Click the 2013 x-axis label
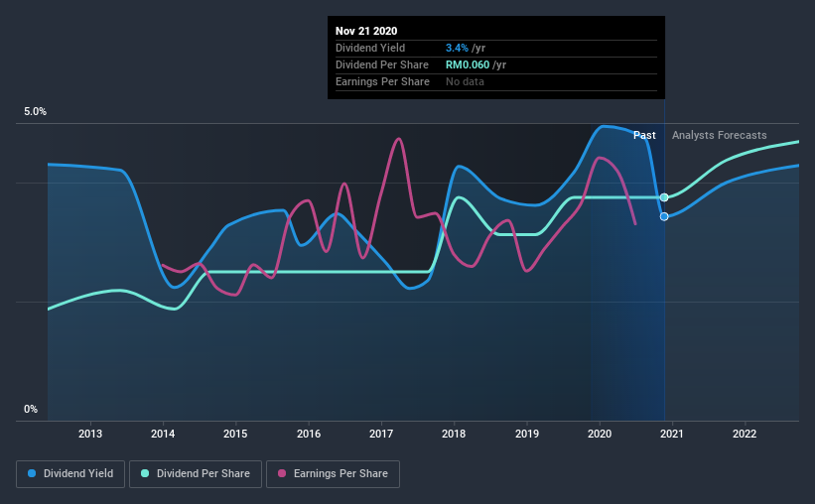Image resolution: width=815 pixels, height=504 pixels. [90, 434]
